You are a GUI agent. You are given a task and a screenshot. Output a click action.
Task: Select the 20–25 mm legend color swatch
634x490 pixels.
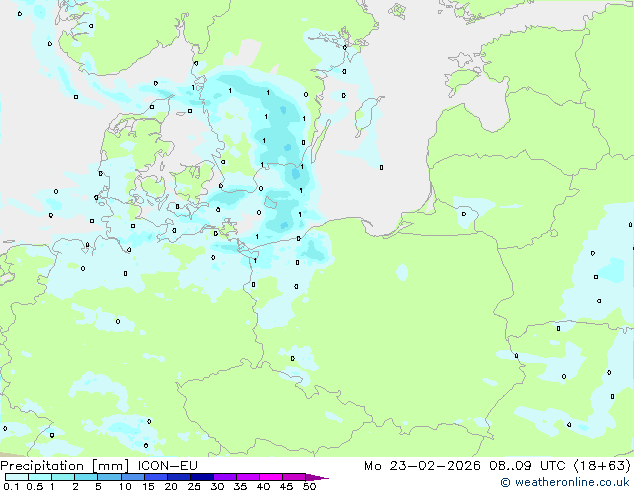(178, 477)
